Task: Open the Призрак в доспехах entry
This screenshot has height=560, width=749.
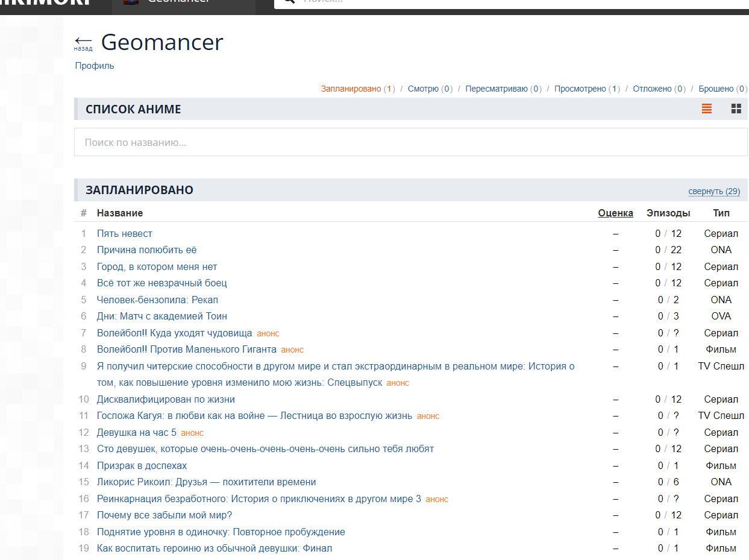Action: [142, 465]
